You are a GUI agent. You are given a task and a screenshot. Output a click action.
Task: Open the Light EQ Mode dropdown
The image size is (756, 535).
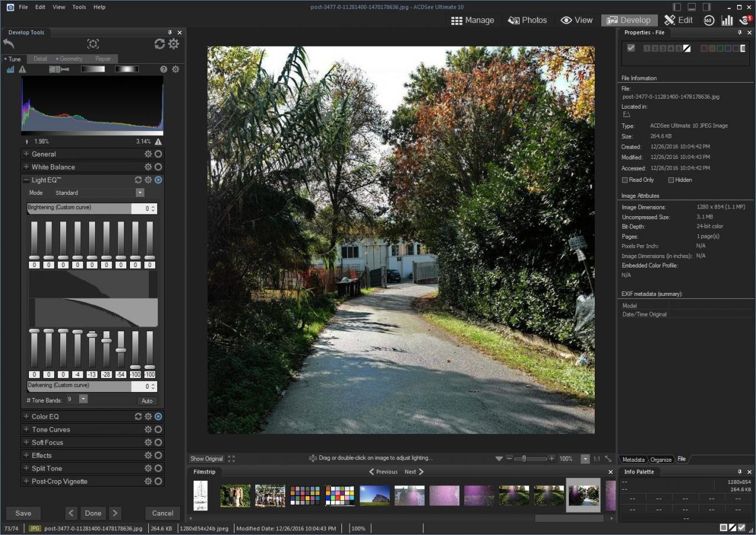click(x=140, y=193)
